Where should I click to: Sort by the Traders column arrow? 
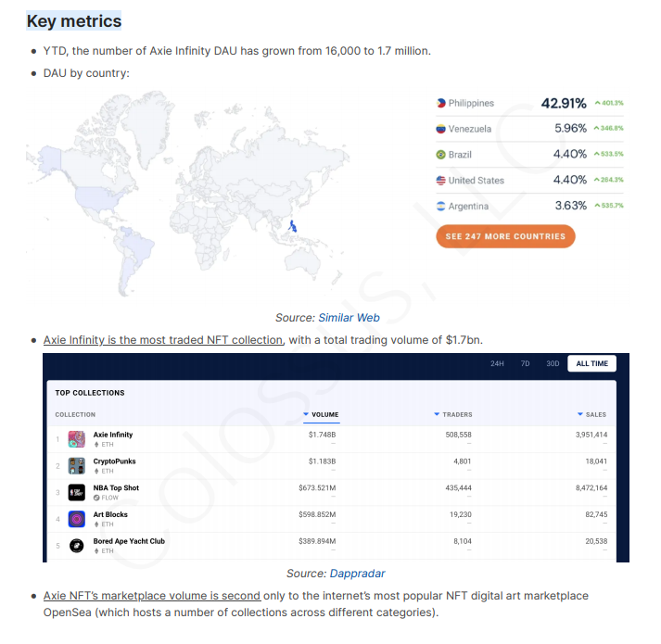tap(437, 414)
